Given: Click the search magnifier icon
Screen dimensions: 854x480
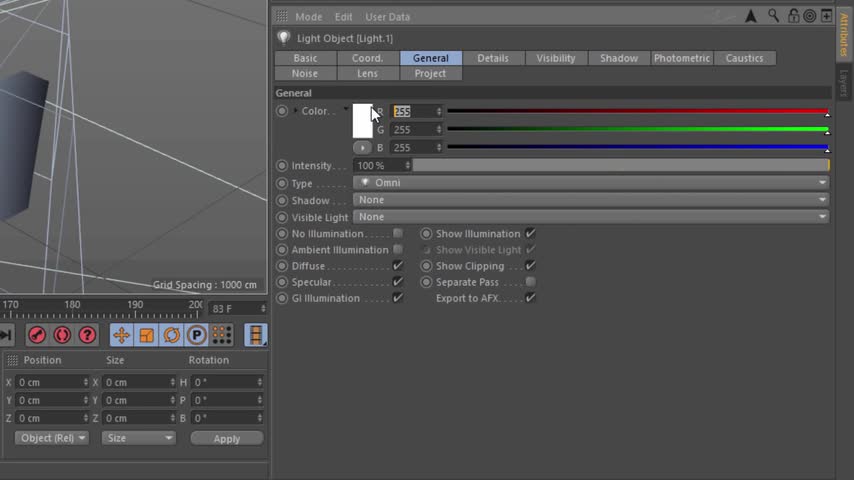Looking at the screenshot, I should (x=773, y=16).
